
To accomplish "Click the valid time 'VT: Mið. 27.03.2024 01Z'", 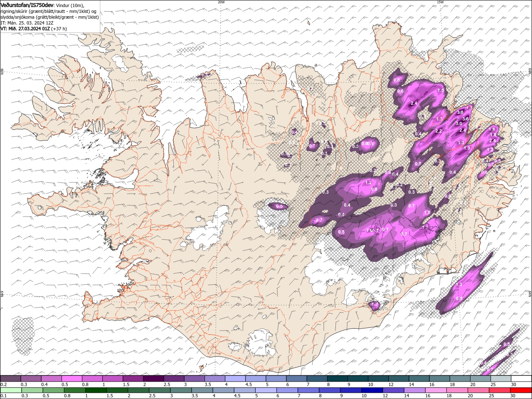I will tap(25, 29).
